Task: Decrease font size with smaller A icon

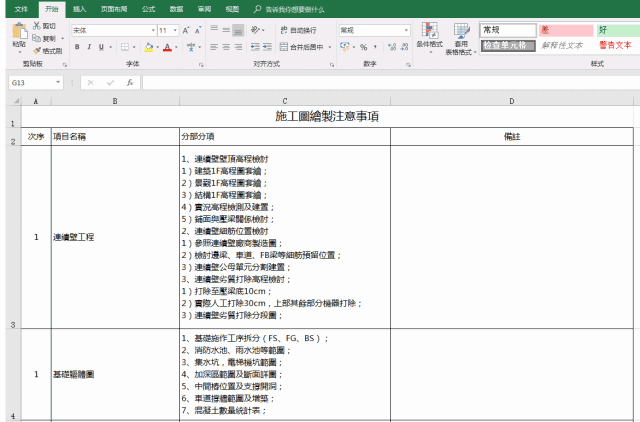Action: click(x=198, y=30)
